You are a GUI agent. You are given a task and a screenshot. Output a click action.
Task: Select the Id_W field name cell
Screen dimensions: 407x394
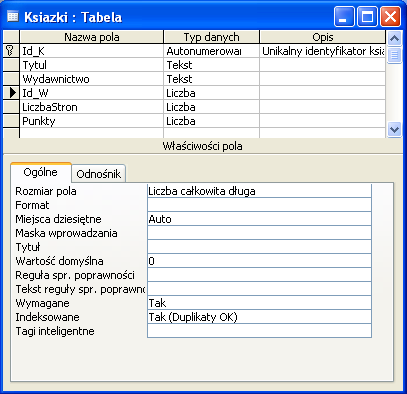click(92, 93)
